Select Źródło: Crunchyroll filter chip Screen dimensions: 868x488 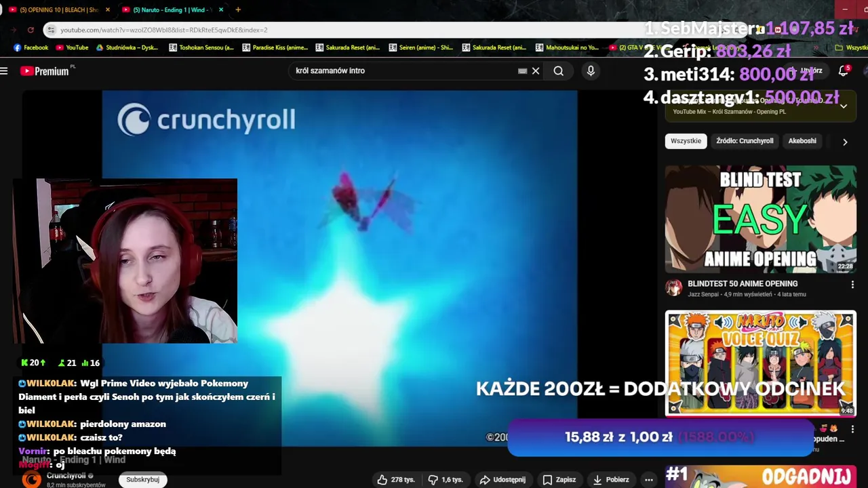pos(745,141)
